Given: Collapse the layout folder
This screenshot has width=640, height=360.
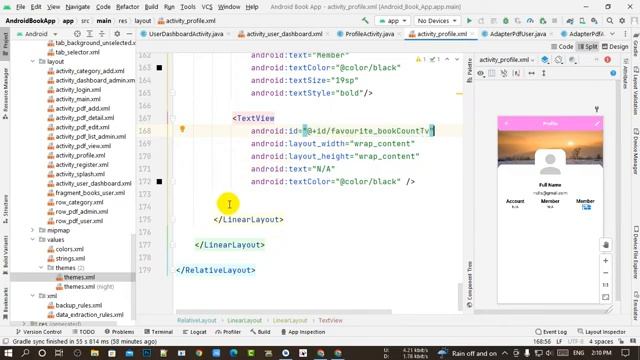Looking at the screenshot, I should coord(33,62).
